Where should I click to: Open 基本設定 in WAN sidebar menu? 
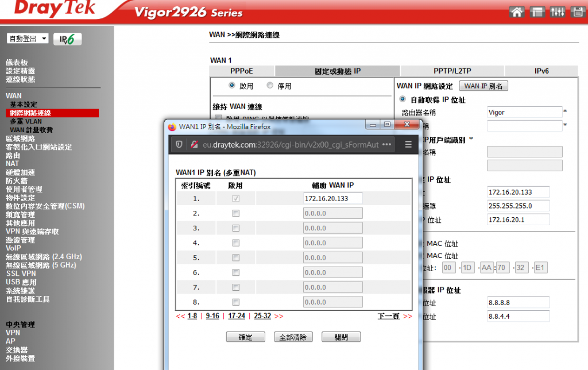click(x=24, y=105)
